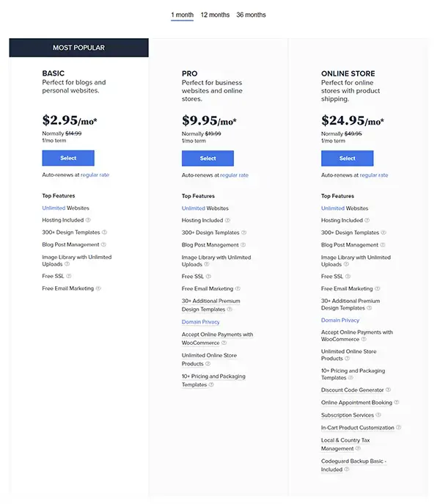Select the Basic plan

tap(68, 158)
